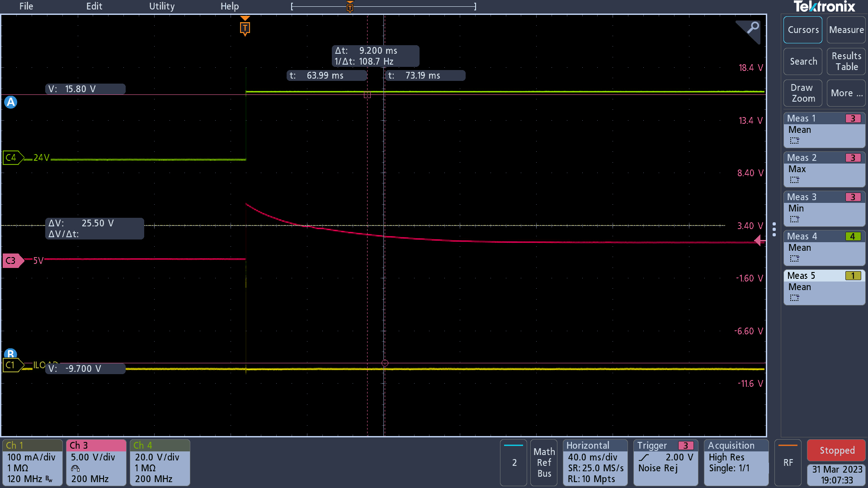Click cursor readout t: 63.99 ms
The width and height of the screenshot is (868, 488).
326,75
